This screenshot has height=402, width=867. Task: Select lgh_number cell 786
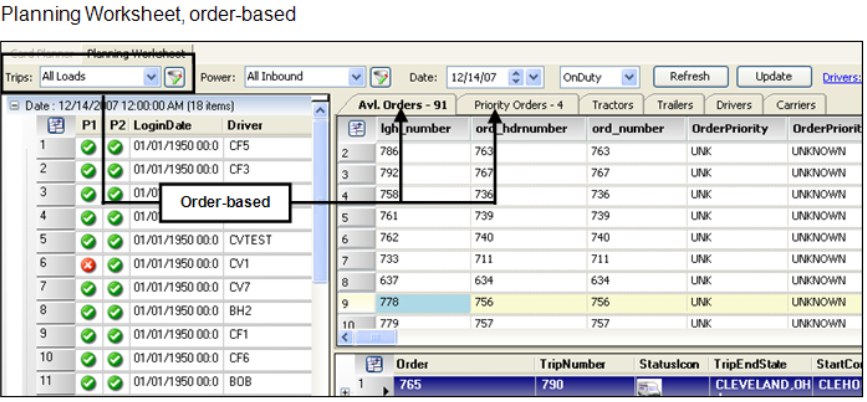(x=424, y=152)
